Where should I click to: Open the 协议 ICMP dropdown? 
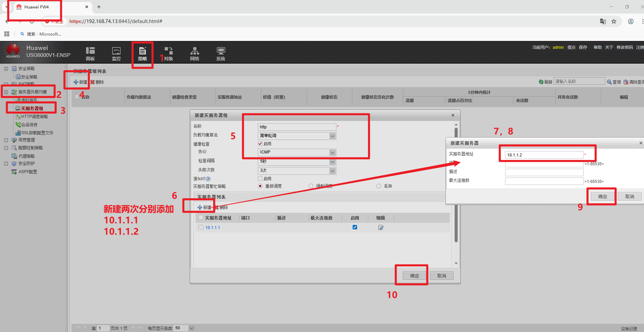click(332, 152)
